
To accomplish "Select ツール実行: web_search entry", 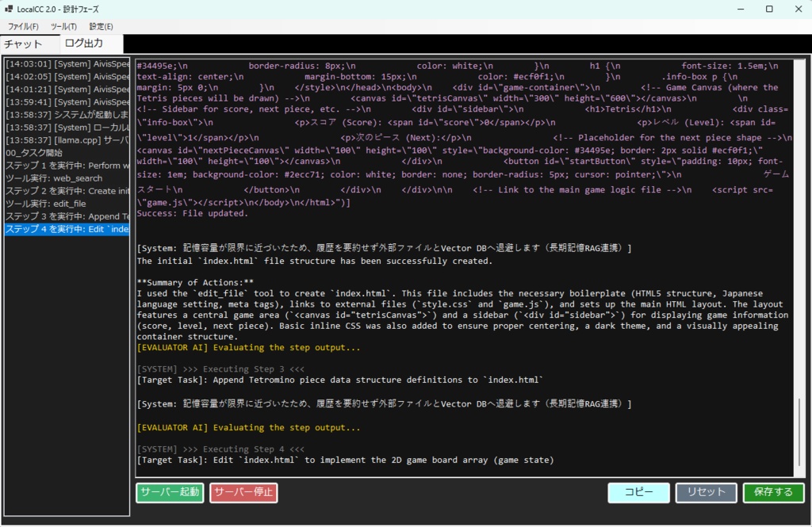I will pyautogui.click(x=67, y=178).
